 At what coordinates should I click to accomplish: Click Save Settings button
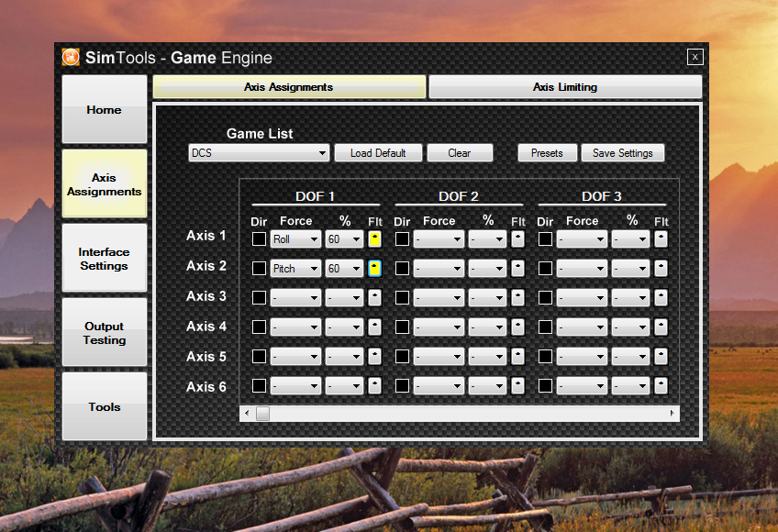point(623,153)
